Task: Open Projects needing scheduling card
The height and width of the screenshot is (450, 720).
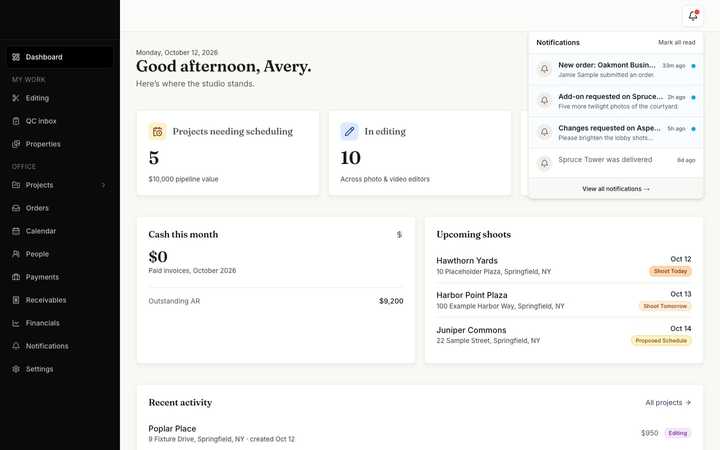Action: click(228, 153)
